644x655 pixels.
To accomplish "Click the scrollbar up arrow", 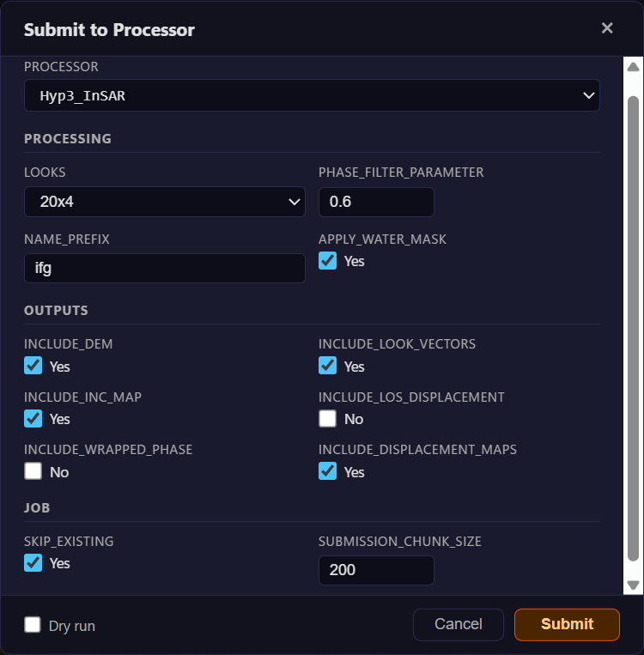I will [634, 66].
